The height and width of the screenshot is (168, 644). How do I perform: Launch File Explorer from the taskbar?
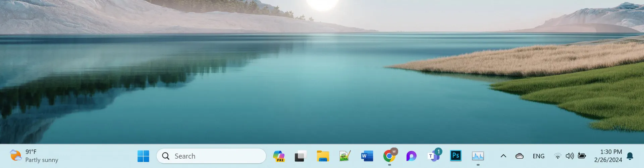pos(323,156)
